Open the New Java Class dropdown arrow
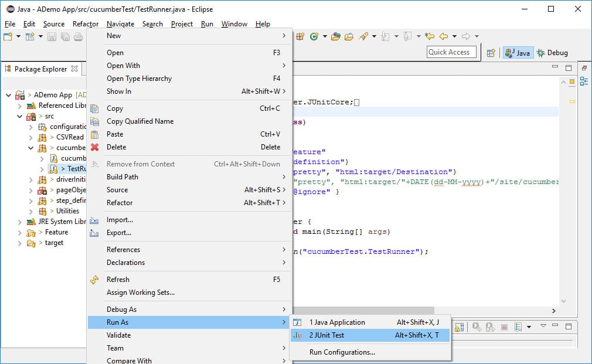The height and width of the screenshot is (364, 592). (325, 36)
